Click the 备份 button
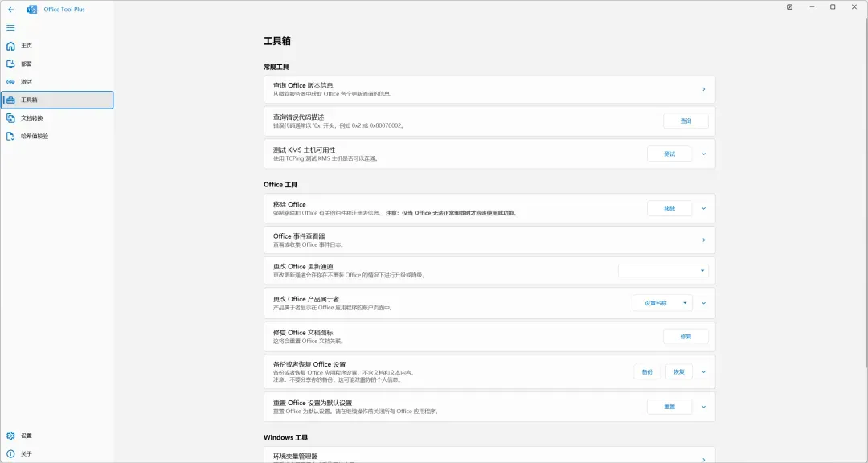The image size is (868, 463). click(647, 371)
